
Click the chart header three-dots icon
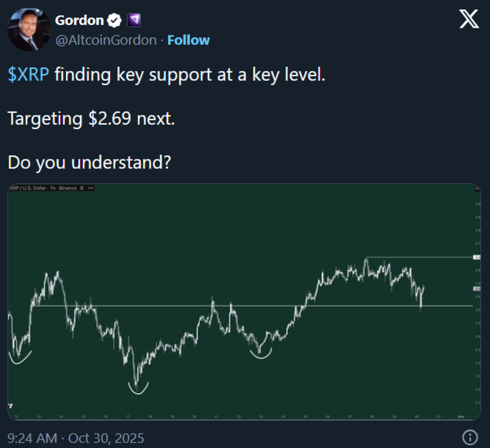click(90, 188)
